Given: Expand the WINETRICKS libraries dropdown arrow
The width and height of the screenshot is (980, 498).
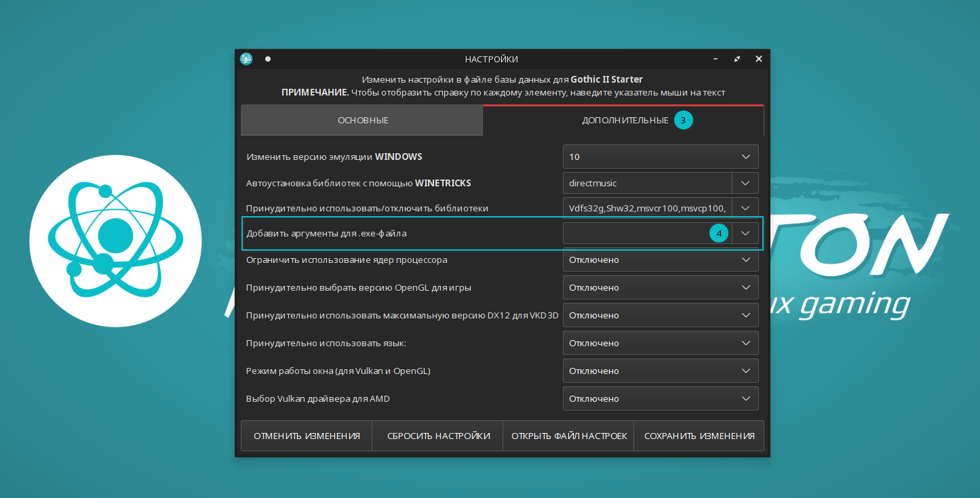Looking at the screenshot, I should pos(745,183).
